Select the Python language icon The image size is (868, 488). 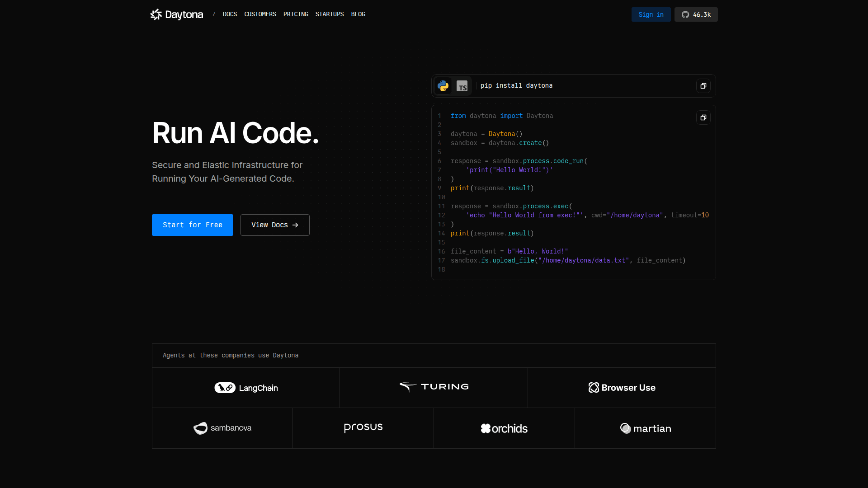[443, 86]
